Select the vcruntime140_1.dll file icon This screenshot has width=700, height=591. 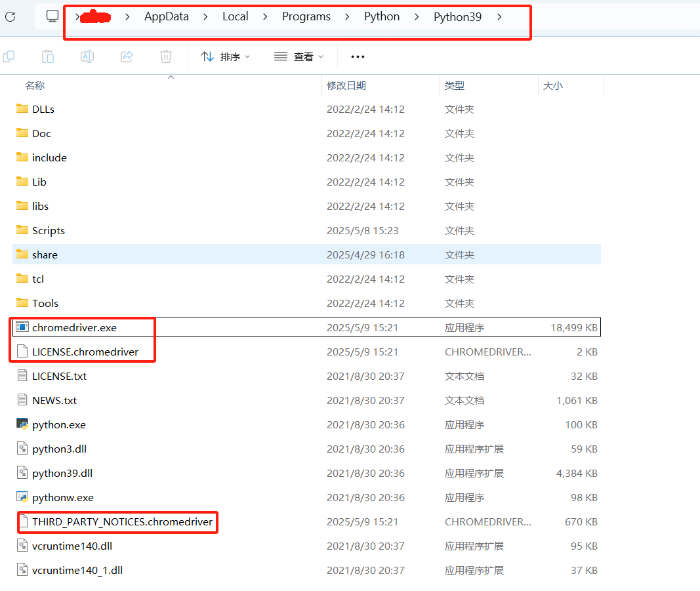click(22, 569)
